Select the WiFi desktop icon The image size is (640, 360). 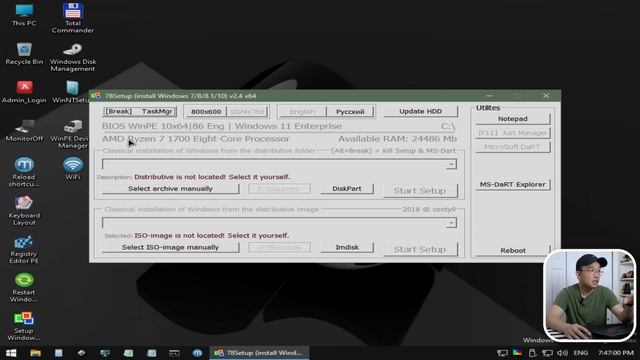click(x=73, y=169)
